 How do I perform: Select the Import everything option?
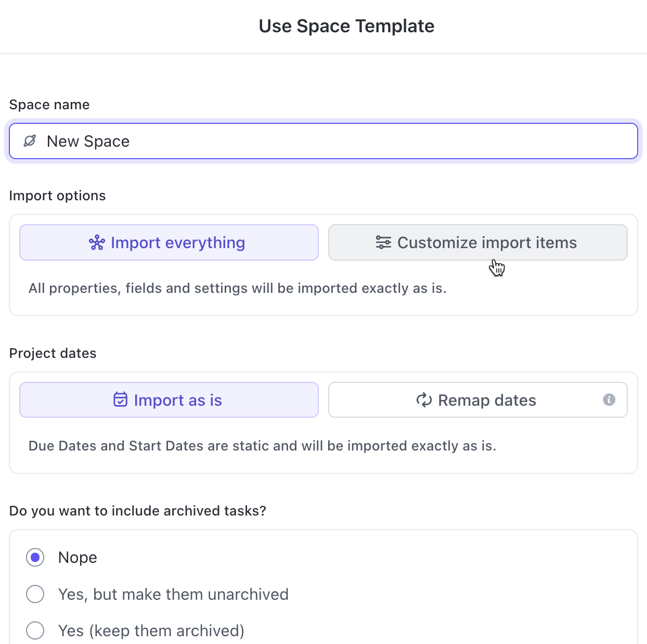[169, 242]
